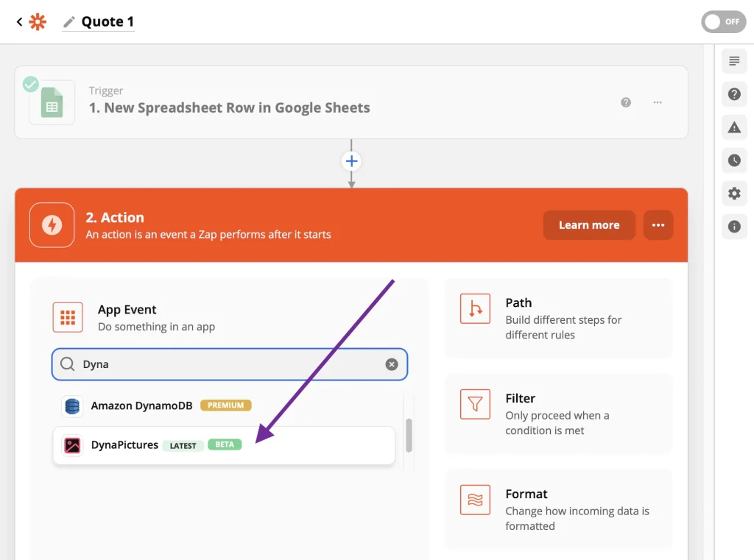
Task: Open the Zap outline sidebar icon
Action: coord(734,61)
